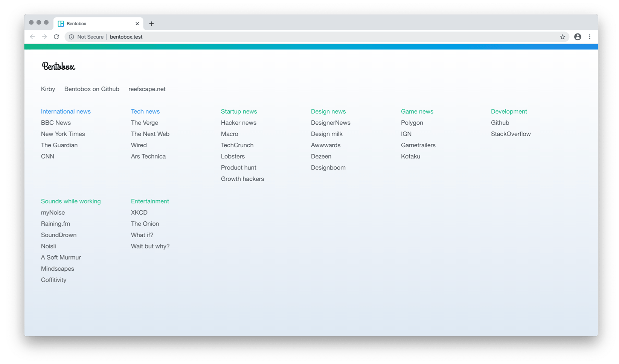Click the Development heading
Viewport: 619px width, 364px height.
509,111
